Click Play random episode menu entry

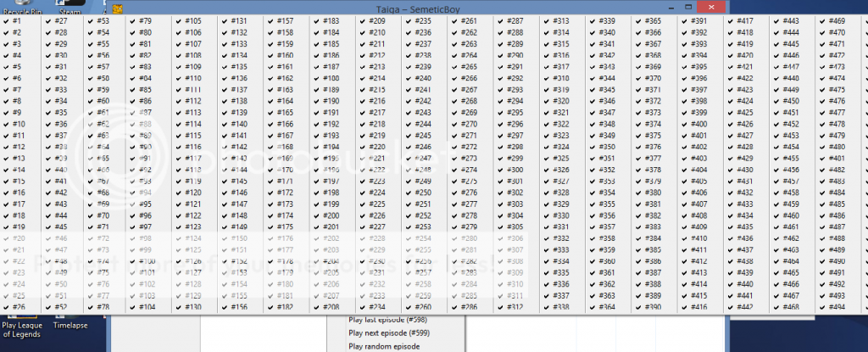point(384,347)
